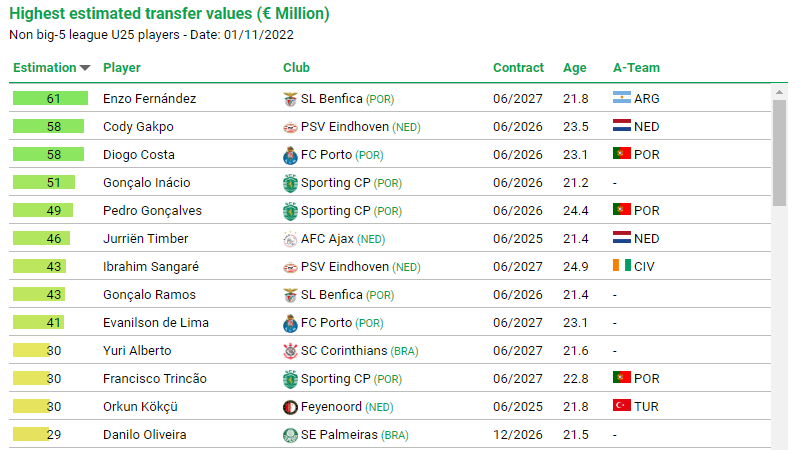Click the Ivory Coast flag for Ibrahim Sangaré

622,265
